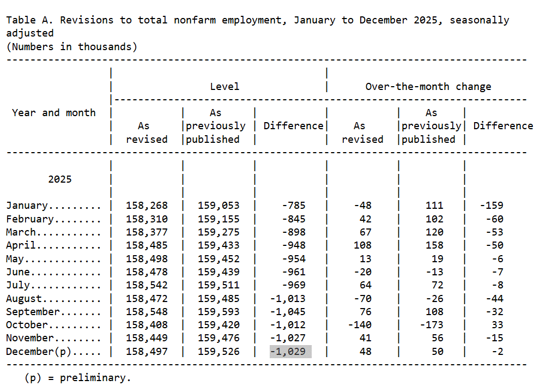Select the '(Numbers in thousands)' subtitle text
The image size is (558, 392).
pyautogui.click(x=71, y=47)
